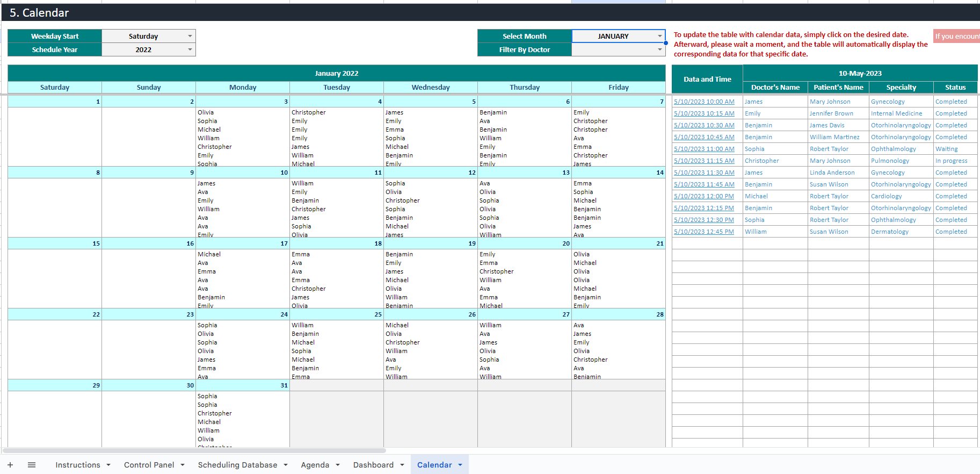Image resolution: width=980 pixels, height=474 pixels.
Task: Select the Jennifer Brown patient cell
Action: pos(838,113)
